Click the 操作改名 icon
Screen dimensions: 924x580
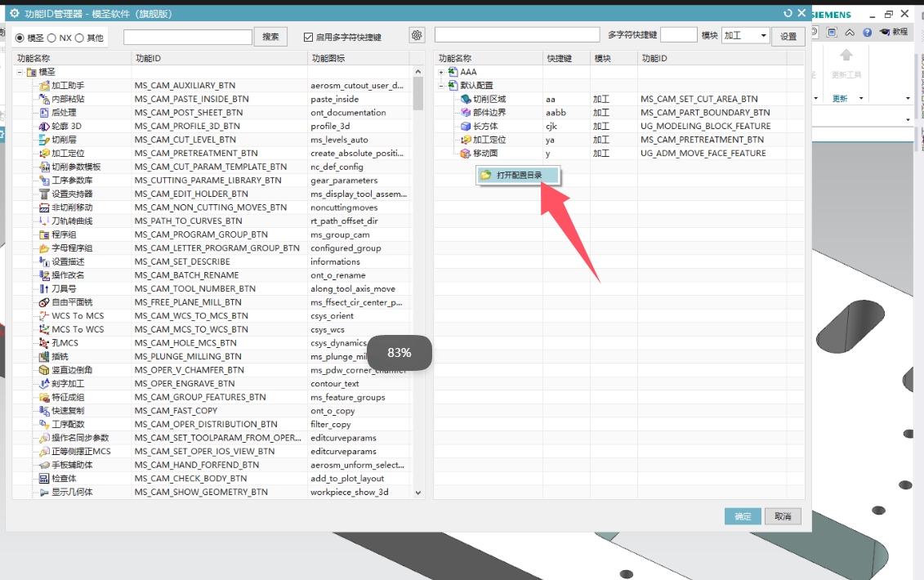coord(44,275)
